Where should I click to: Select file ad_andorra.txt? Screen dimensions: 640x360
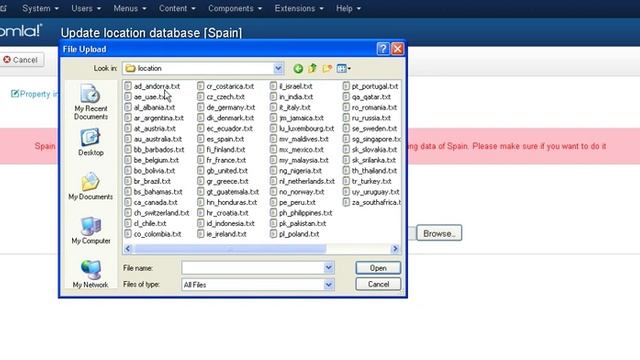click(x=152, y=86)
